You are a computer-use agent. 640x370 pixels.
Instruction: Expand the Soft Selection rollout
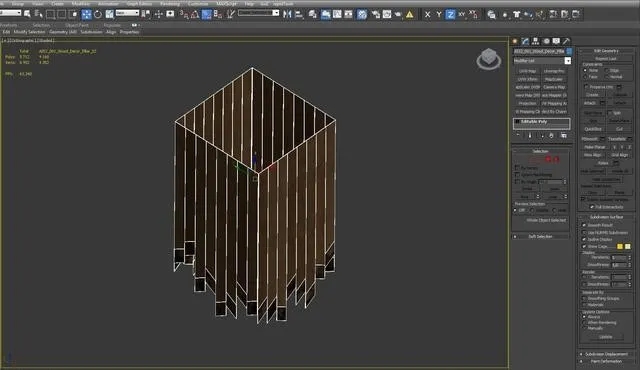tap(541, 237)
